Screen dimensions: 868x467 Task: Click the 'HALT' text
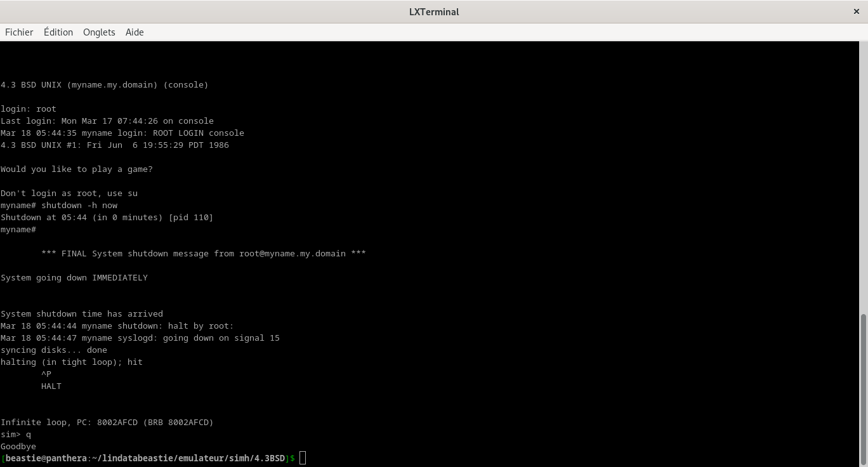(51, 386)
